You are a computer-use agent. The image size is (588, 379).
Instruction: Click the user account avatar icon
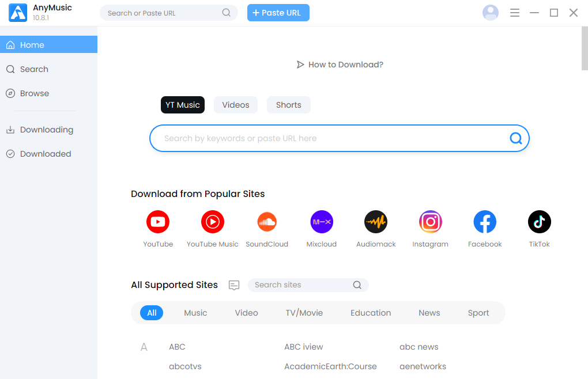click(491, 13)
